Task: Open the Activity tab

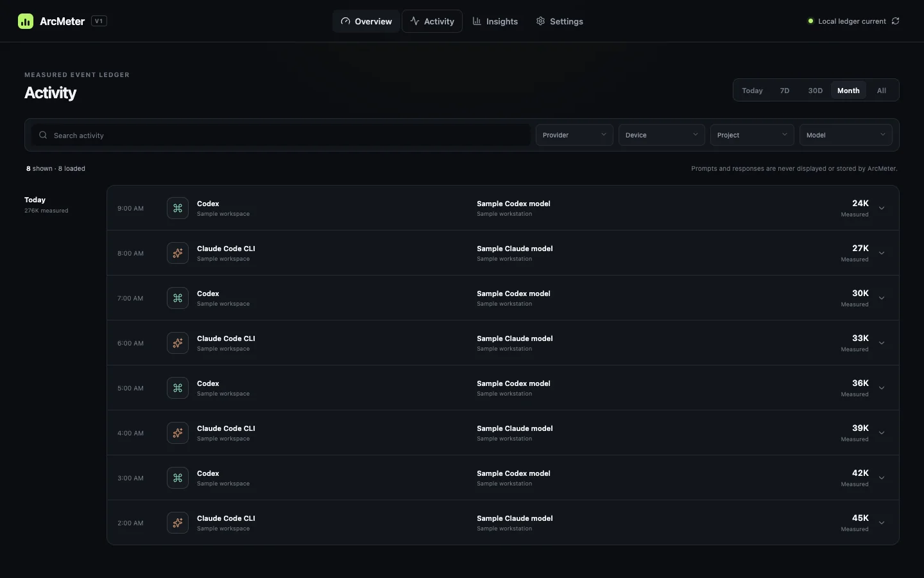Action: coord(432,21)
